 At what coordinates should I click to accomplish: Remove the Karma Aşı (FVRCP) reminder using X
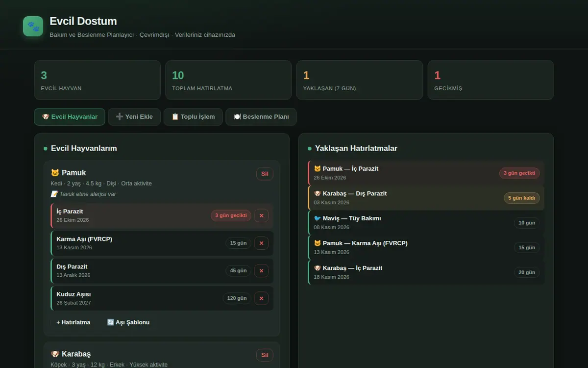pyautogui.click(x=261, y=243)
